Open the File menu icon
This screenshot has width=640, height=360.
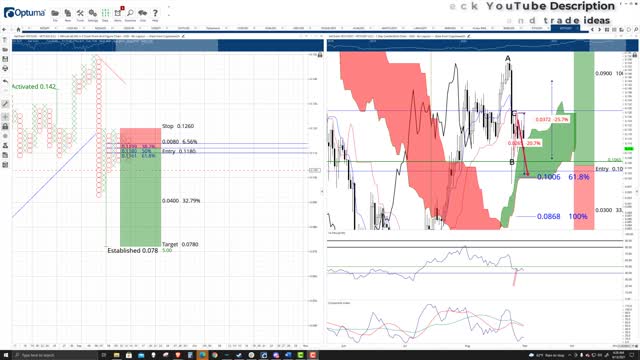click(x=55, y=14)
